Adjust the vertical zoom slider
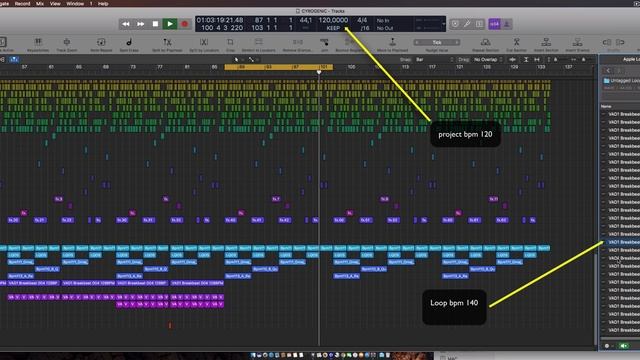The width and height of the screenshot is (640, 360). tap(556, 60)
